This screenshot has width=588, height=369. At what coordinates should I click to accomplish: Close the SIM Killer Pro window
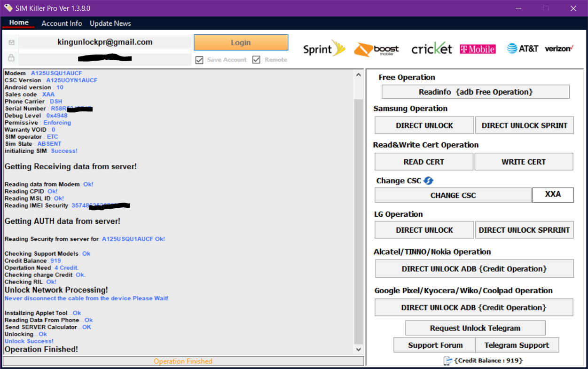click(x=573, y=8)
